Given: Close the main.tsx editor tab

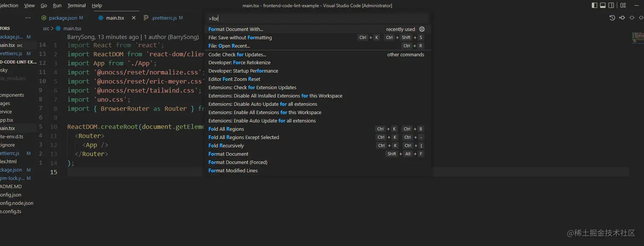Looking at the screenshot, I should (134, 18).
